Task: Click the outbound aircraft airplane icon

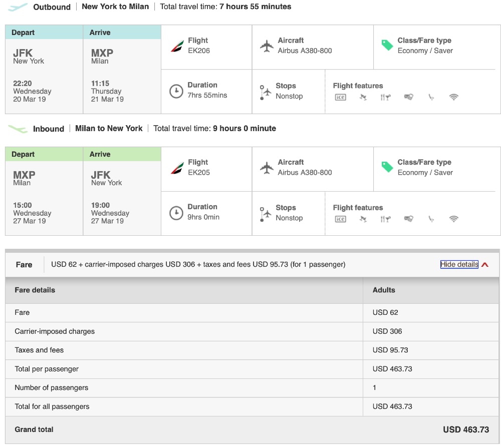Action: (267, 46)
